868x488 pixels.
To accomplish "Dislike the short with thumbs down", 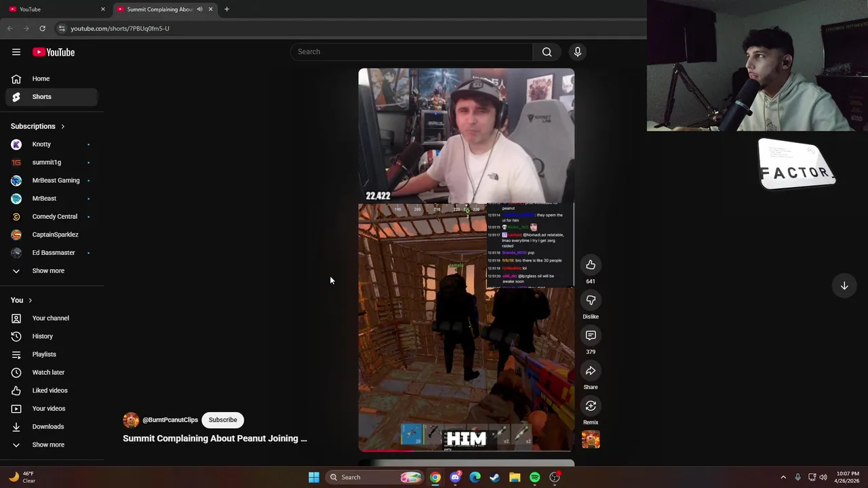I will coord(591,300).
